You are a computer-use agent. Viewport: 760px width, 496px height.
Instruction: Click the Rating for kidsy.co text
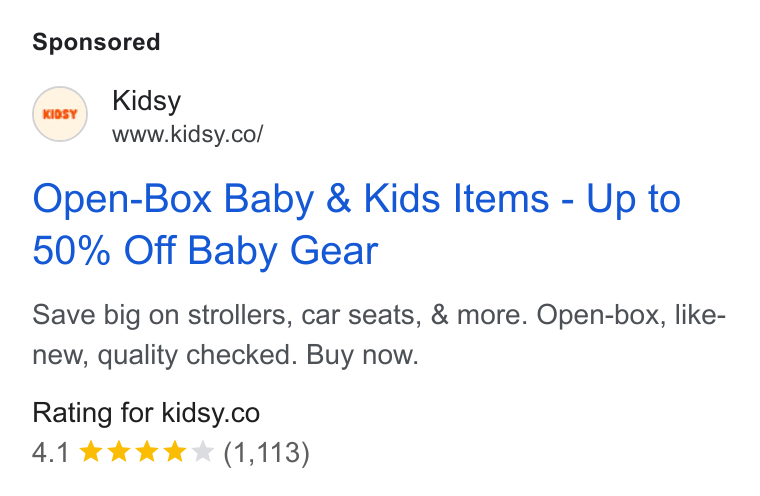[x=146, y=413]
